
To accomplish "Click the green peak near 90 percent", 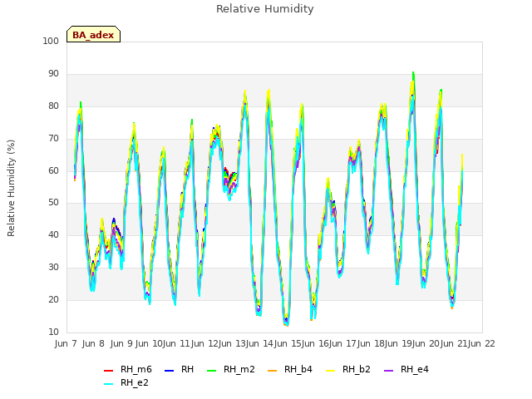I will pos(413,73).
